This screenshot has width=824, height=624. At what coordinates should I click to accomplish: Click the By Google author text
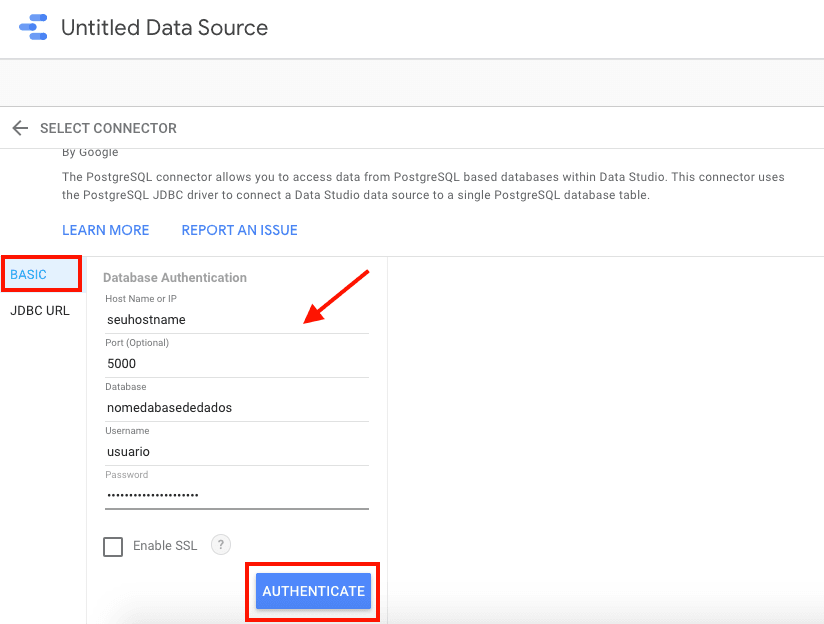(x=90, y=153)
